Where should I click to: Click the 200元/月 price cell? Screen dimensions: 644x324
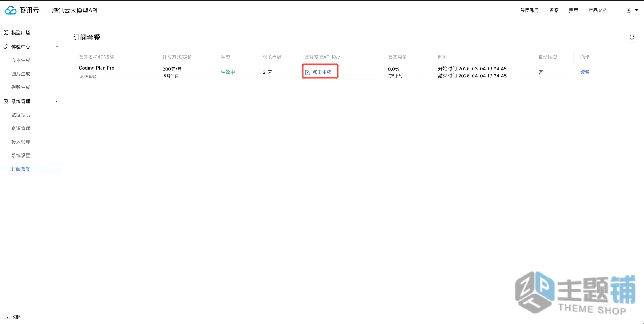(172, 69)
